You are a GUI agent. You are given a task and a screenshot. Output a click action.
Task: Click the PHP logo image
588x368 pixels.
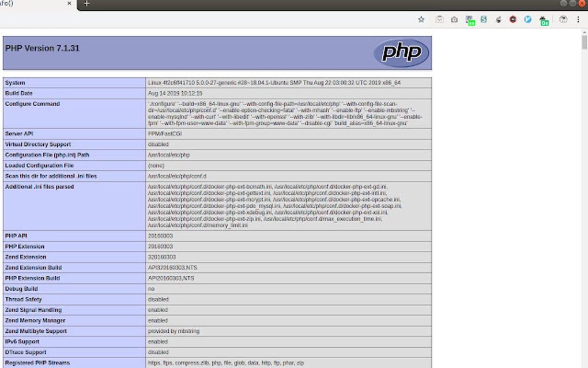pos(401,52)
